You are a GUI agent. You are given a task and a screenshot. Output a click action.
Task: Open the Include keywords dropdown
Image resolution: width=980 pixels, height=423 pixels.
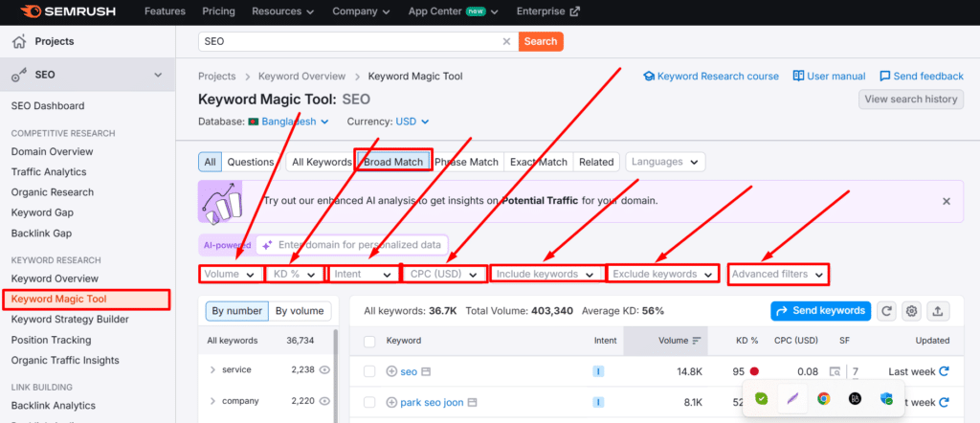click(x=546, y=275)
